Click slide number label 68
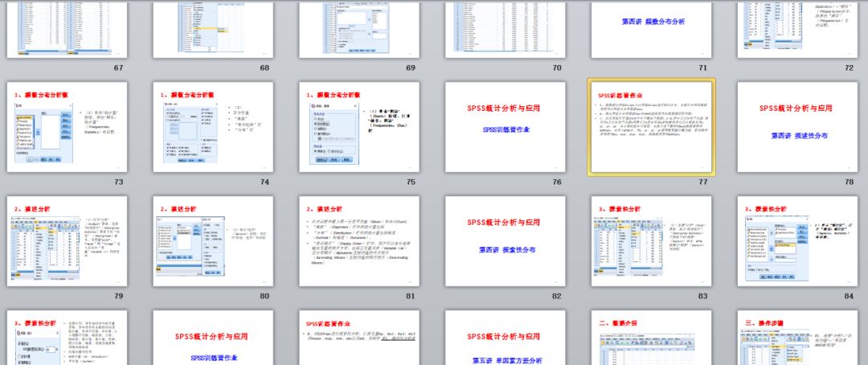The image size is (868, 365). [264, 68]
